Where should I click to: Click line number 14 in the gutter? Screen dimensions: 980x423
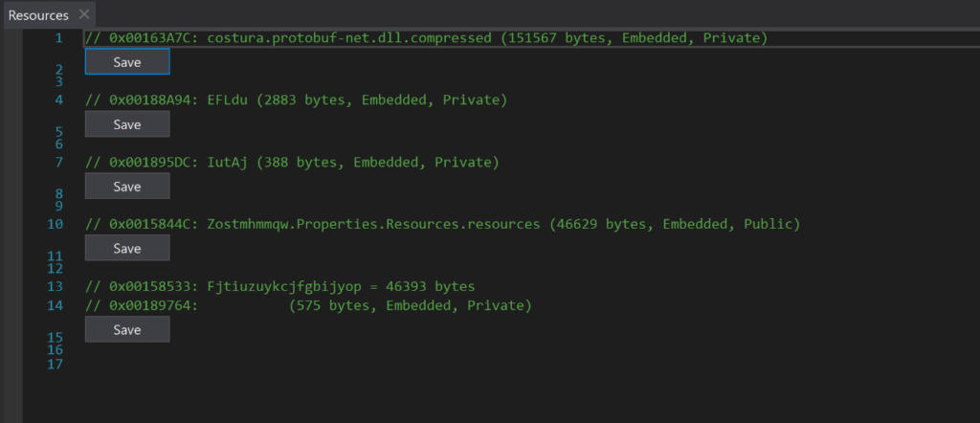pos(56,305)
